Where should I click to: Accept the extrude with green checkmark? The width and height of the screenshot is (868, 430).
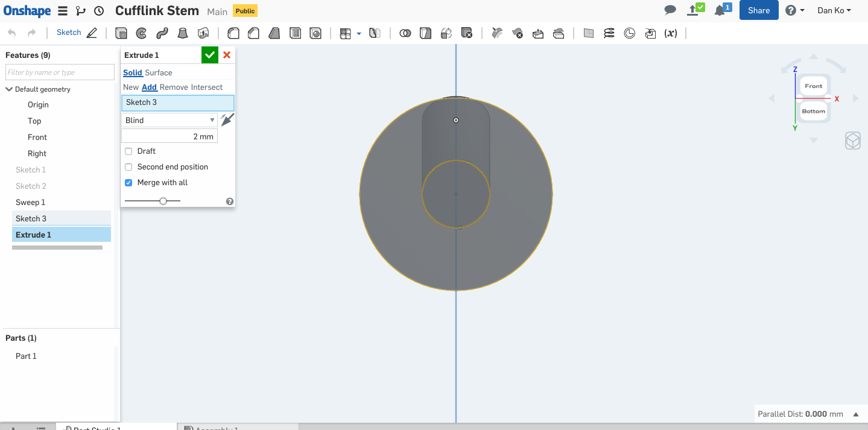click(209, 55)
